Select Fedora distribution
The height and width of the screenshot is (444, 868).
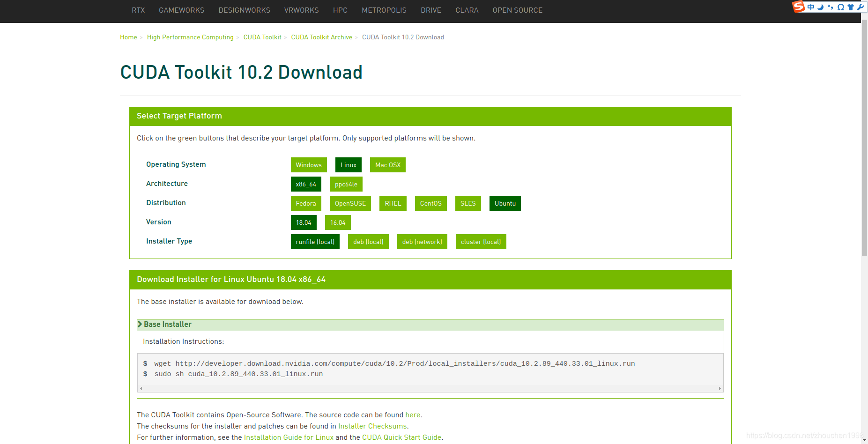point(306,203)
